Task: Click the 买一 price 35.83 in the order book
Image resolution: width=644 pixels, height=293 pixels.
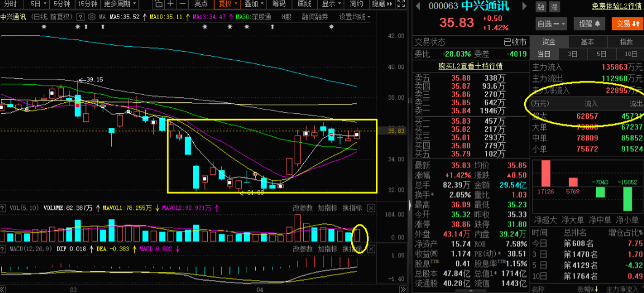Action: coord(459,121)
